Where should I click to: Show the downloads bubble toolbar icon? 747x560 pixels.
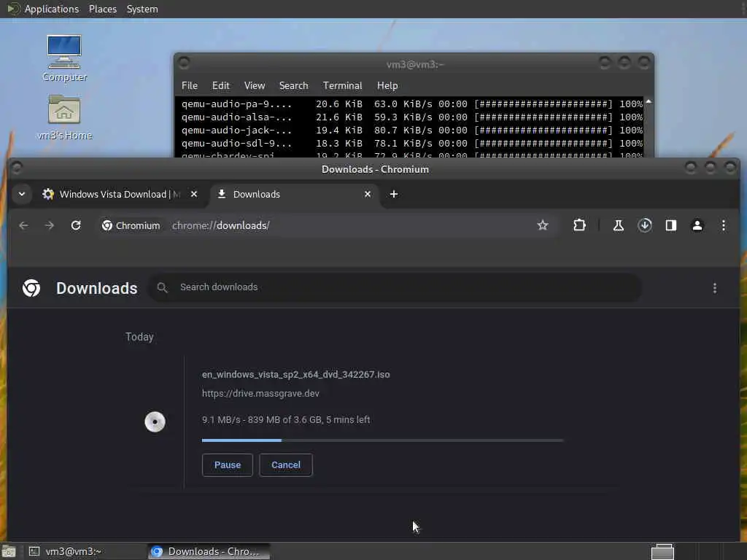coord(645,225)
